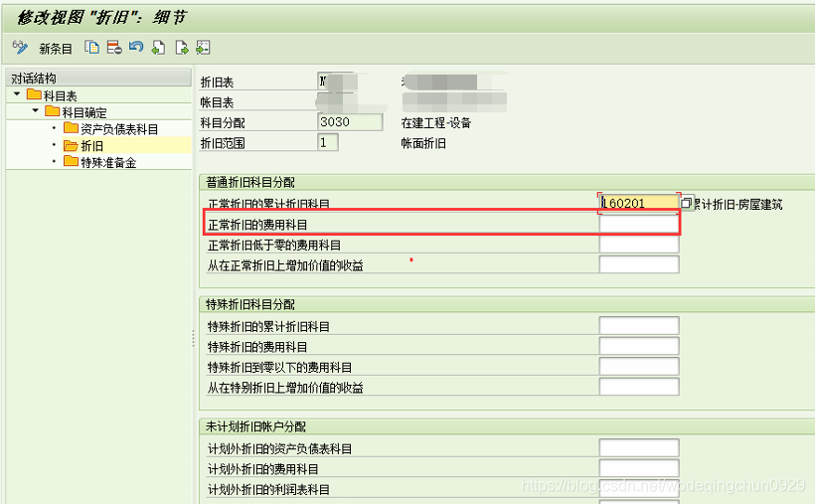This screenshot has width=815, height=504.
Task: Click the copy-as documents icon
Action: (92, 48)
